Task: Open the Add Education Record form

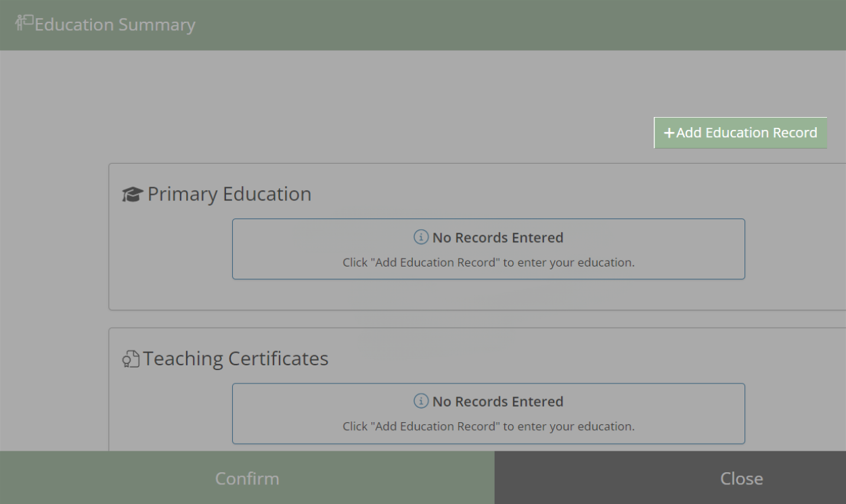Action: [x=740, y=133]
